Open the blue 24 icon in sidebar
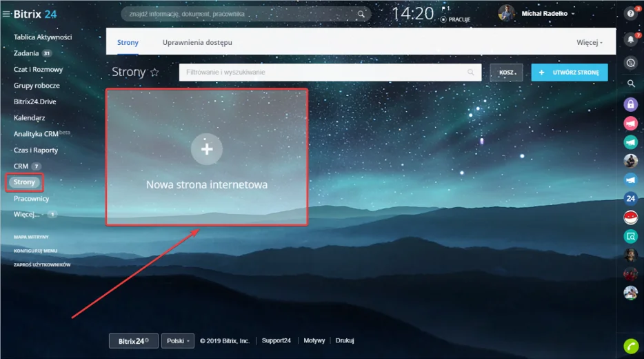 click(x=630, y=199)
